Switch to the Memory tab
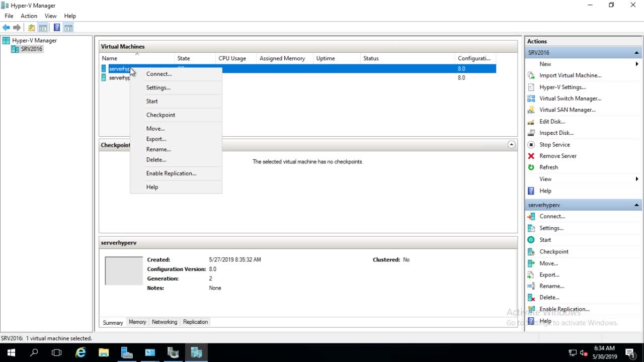 click(137, 322)
